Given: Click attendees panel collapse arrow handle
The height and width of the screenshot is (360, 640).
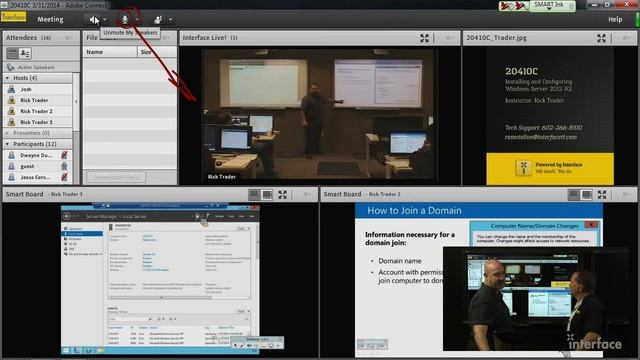Looking at the screenshot, I should coord(76,101).
